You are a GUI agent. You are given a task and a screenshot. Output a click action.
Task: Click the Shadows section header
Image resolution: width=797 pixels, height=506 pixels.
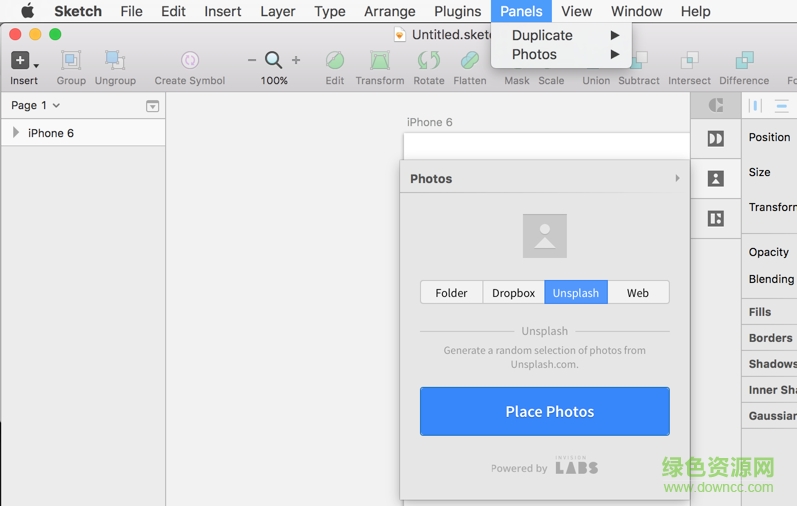tap(772, 364)
